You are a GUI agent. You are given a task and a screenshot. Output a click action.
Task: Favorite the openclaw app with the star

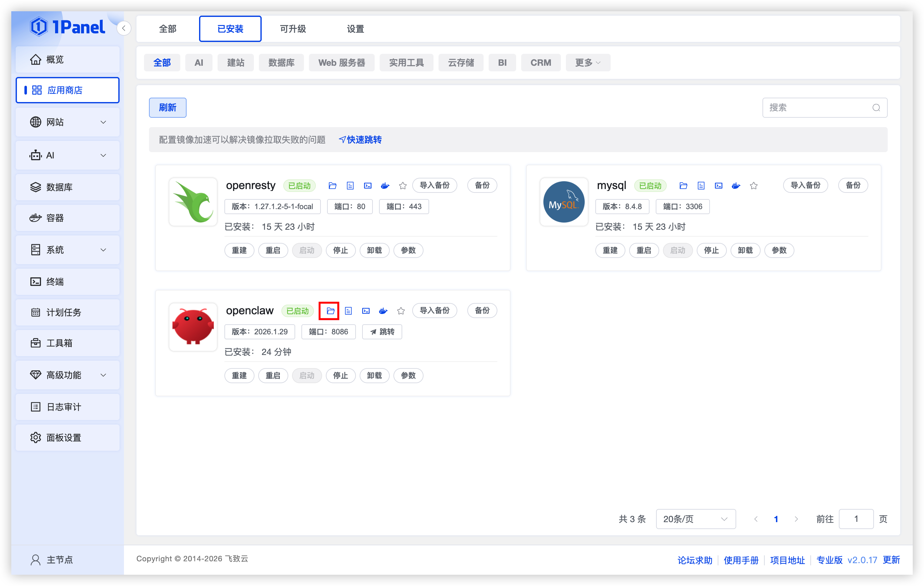click(401, 311)
